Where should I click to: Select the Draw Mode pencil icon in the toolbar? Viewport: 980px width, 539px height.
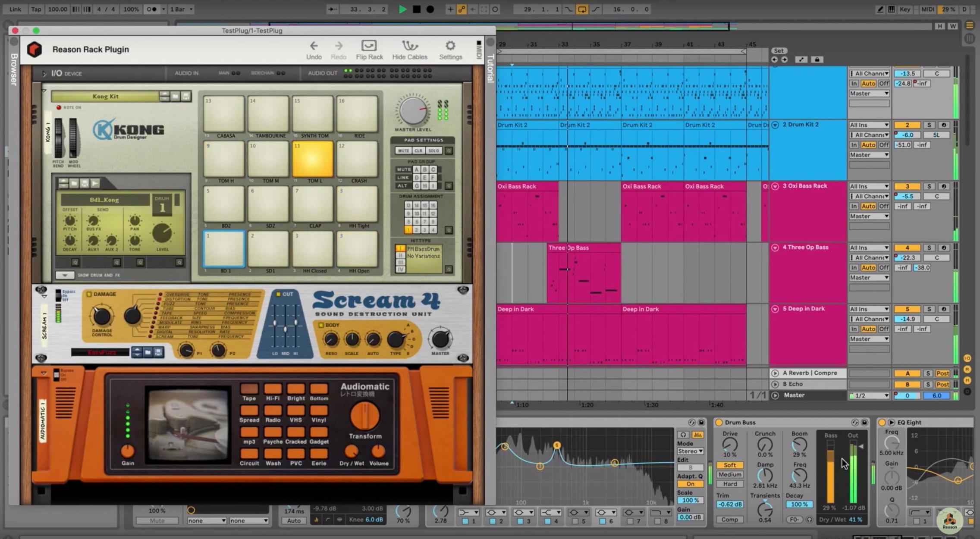click(880, 9)
